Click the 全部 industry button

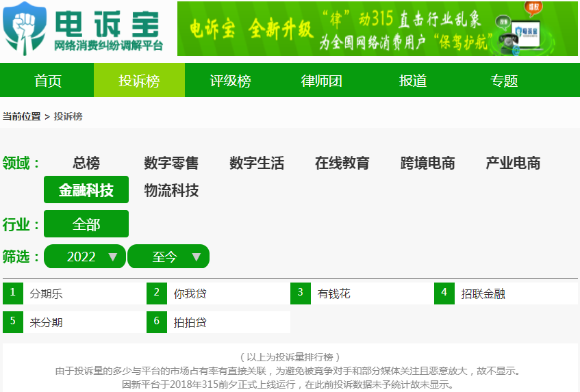(86, 224)
